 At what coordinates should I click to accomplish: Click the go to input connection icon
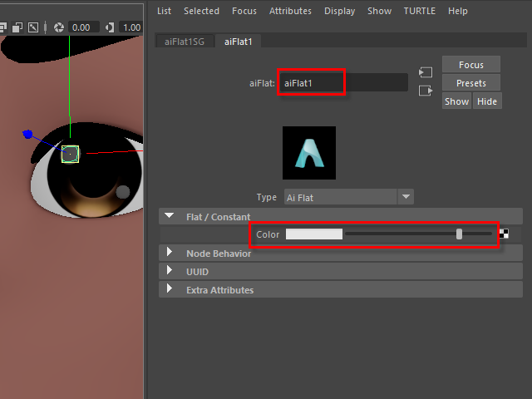426,73
